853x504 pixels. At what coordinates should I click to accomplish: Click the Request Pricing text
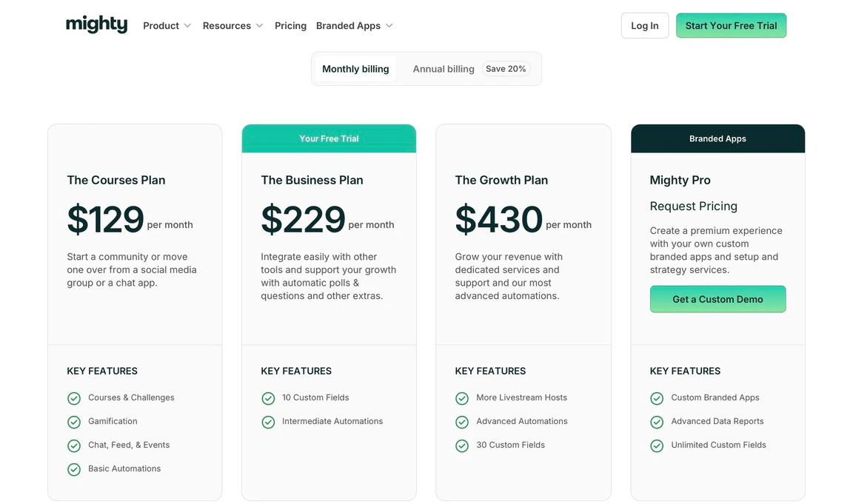[x=694, y=206]
